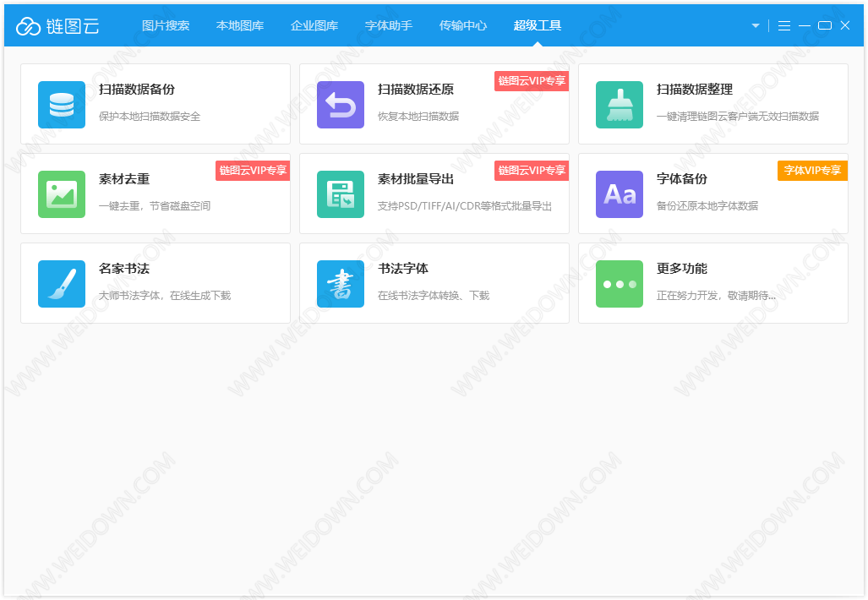The width and height of the screenshot is (868, 600).
Task: Open the 企业图库 tab
Action: click(314, 25)
